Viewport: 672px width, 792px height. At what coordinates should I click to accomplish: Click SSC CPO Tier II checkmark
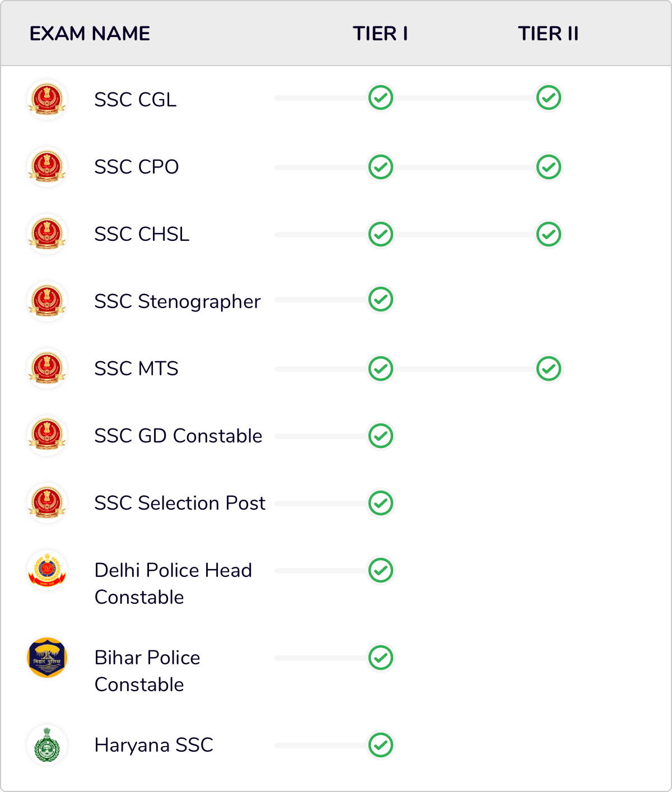point(549,167)
